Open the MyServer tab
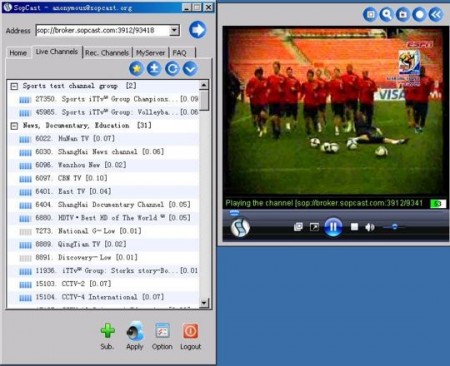This screenshot has width=450, height=366. pos(150,53)
